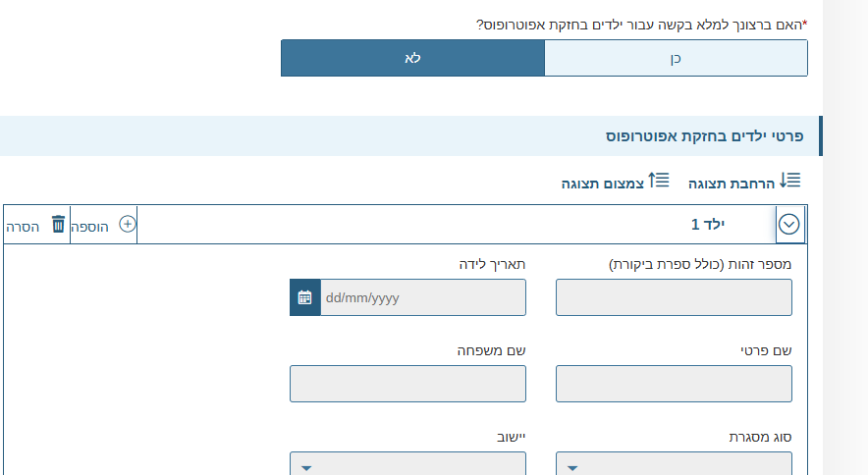Click the "ילד 1" panel title
This screenshot has height=475, width=868.
coord(708,225)
